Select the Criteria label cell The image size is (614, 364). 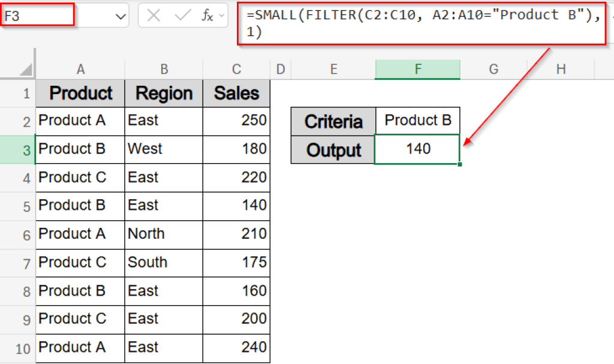tap(333, 121)
